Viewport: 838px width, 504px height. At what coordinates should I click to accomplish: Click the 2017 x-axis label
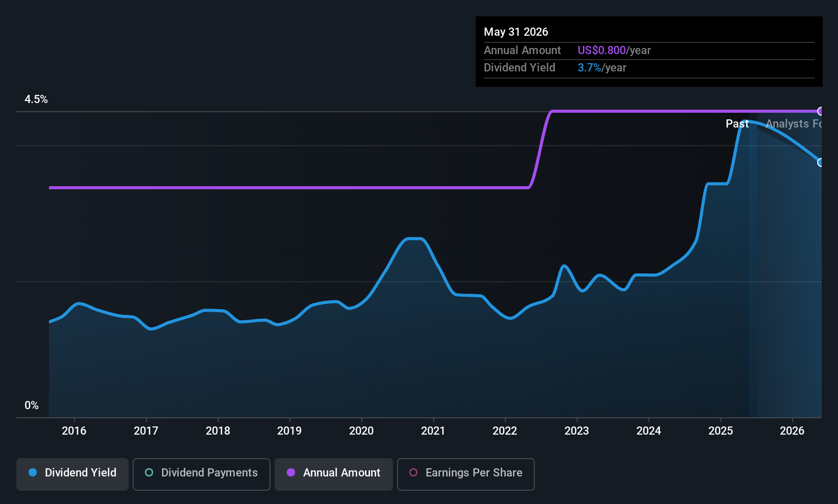point(146,431)
